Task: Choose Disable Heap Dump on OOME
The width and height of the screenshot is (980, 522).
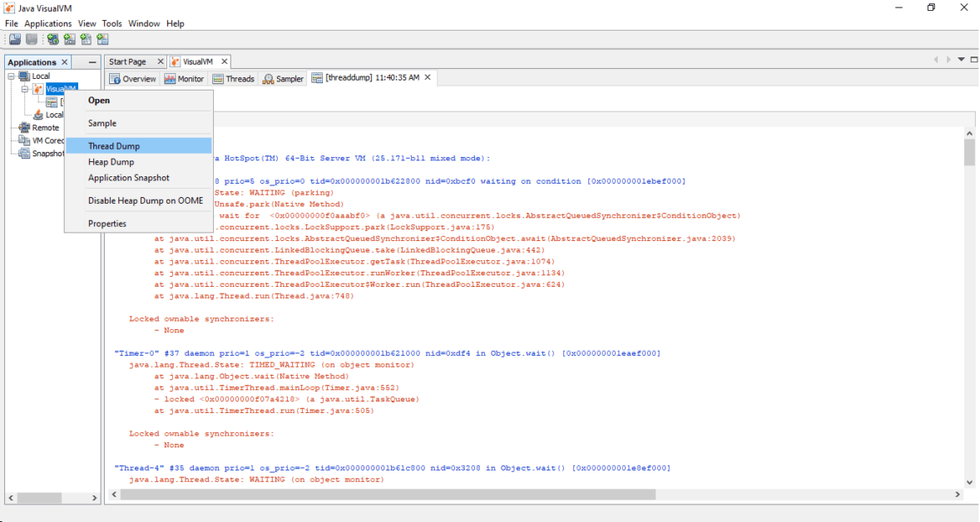Action: 145,200
